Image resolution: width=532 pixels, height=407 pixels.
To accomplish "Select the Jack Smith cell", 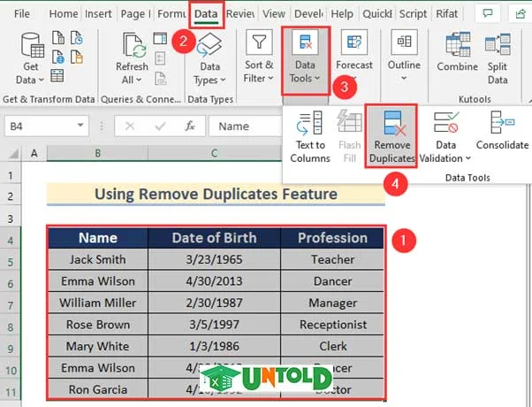I will coord(98,259).
